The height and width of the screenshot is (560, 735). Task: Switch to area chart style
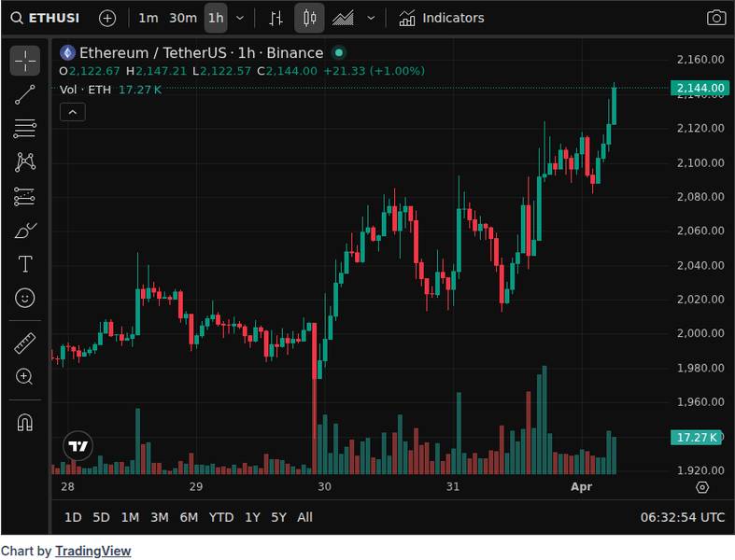pyautogui.click(x=343, y=19)
